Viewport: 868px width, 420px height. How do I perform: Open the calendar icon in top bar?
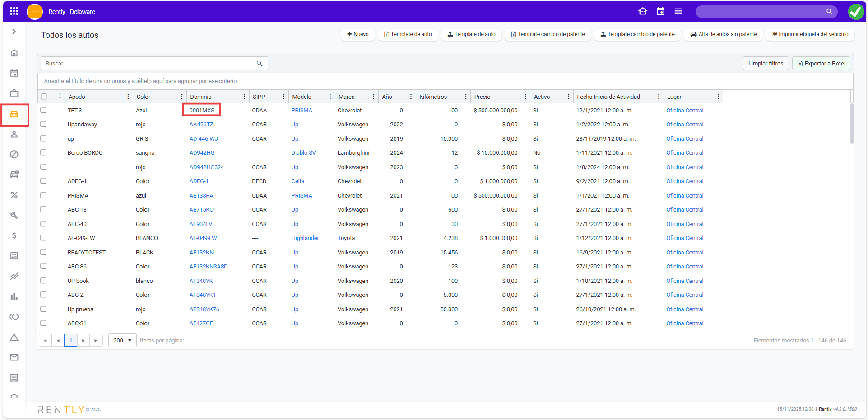click(660, 11)
